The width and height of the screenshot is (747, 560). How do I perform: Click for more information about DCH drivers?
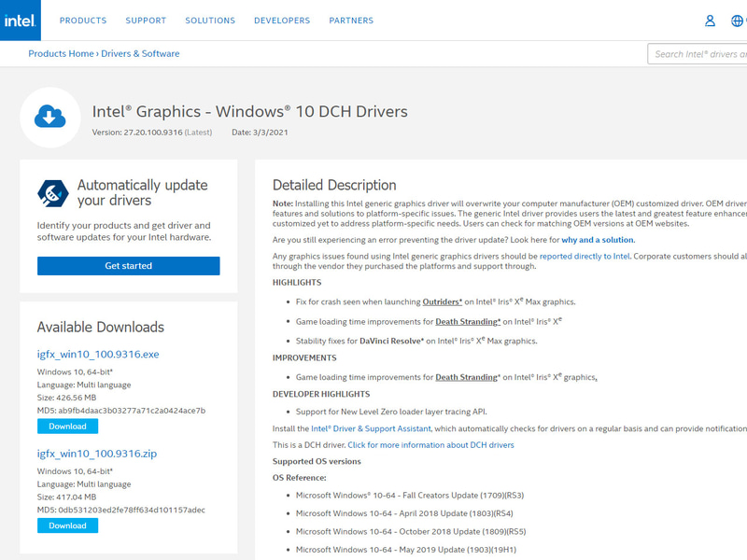pos(430,445)
